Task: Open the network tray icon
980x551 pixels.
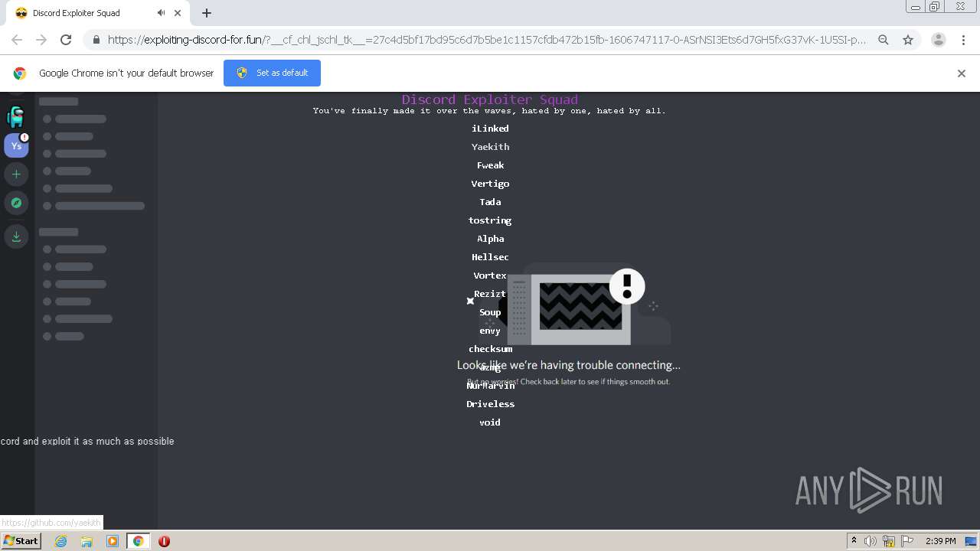Action: [x=889, y=541]
